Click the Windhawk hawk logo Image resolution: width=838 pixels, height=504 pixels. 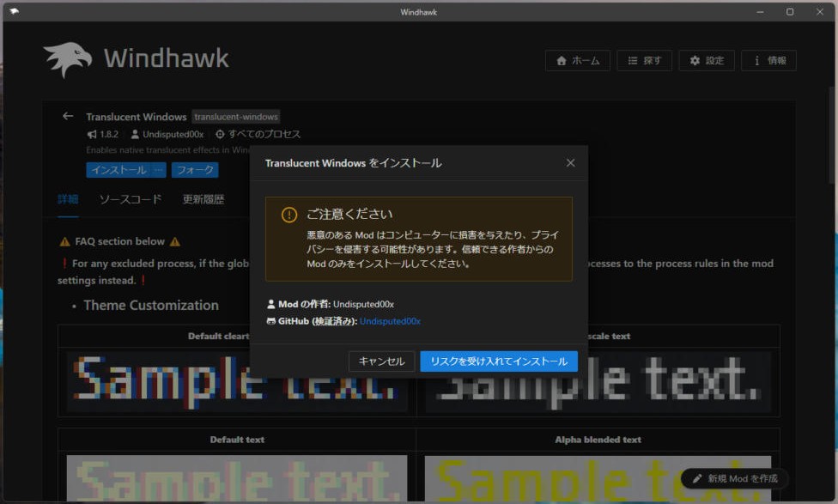(x=67, y=59)
